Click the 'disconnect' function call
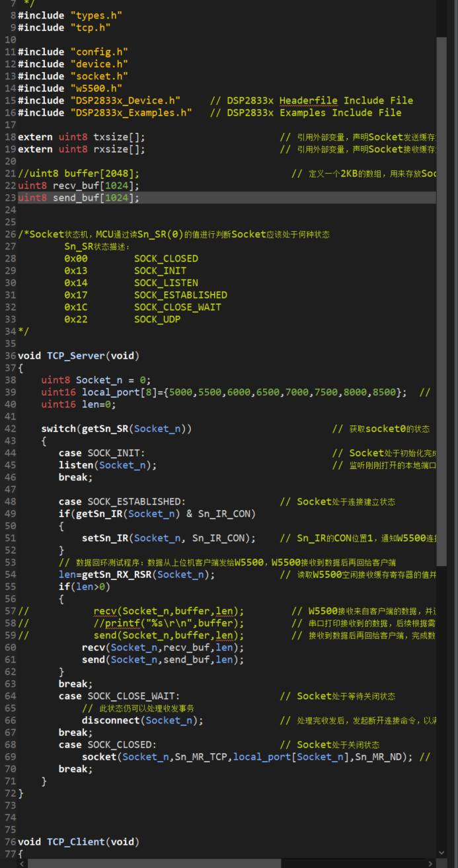 coord(110,720)
